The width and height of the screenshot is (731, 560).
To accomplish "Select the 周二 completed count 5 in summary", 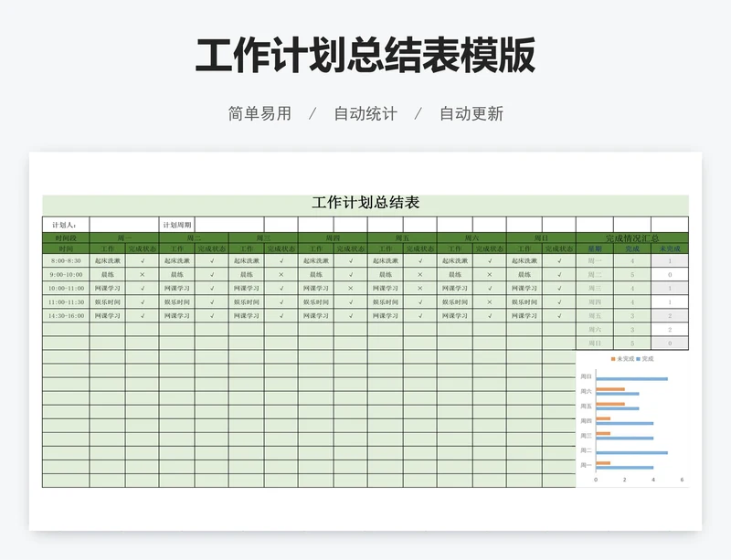I will coord(632,275).
